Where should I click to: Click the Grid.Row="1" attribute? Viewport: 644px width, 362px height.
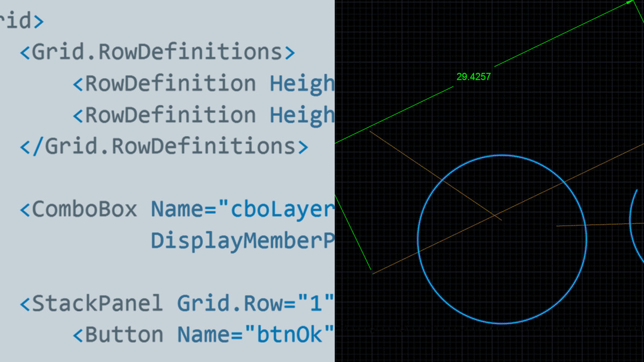coord(255,304)
